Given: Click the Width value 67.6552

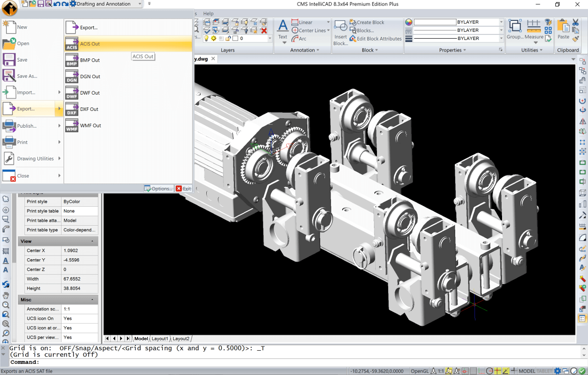Looking at the screenshot, I should coord(79,279).
